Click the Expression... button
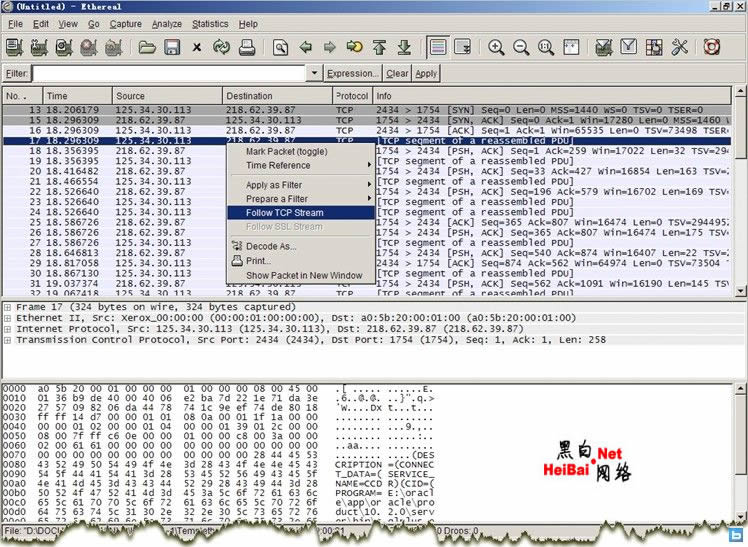This screenshot has width=748, height=547. coord(353,73)
